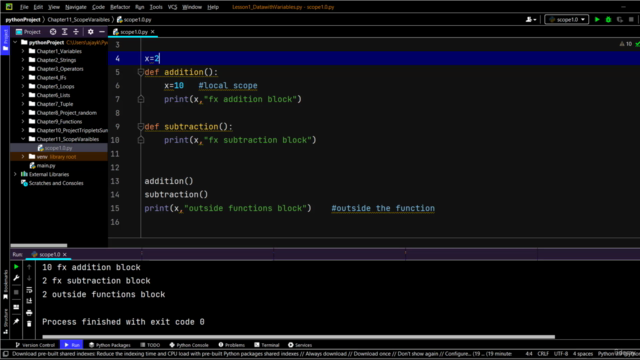640x360 pixels.
Task: Collapse the pythonProject root node
Action: tap(15, 42)
